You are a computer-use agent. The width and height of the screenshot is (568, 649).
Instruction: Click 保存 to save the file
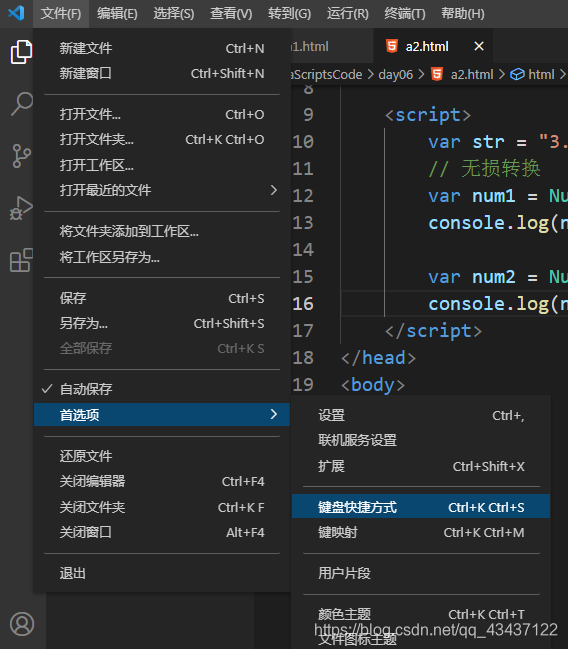(x=162, y=298)
